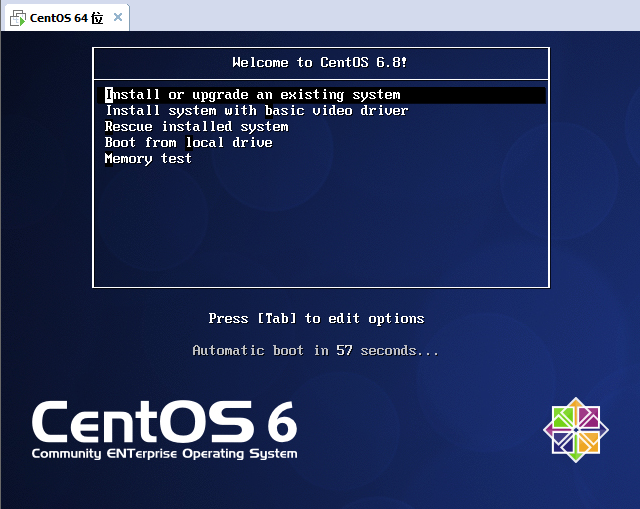
Task: Click the Press [Tab] to edit options text
Action: [316, 318]
